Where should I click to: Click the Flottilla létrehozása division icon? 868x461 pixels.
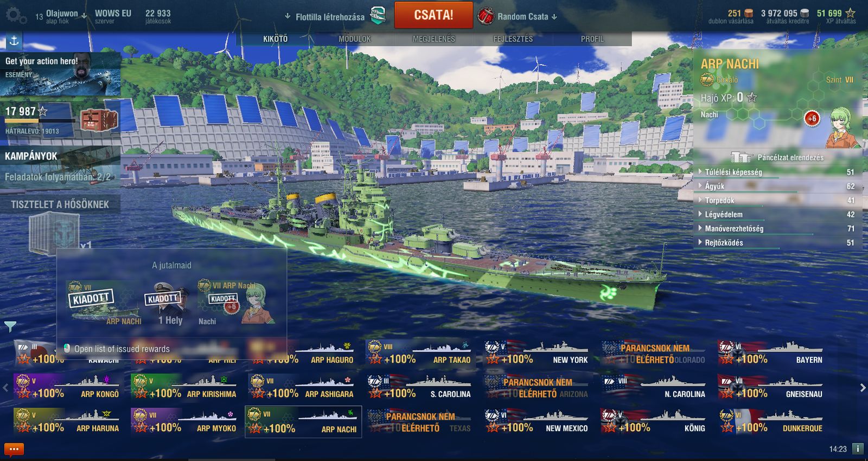(x=378, y=16)
